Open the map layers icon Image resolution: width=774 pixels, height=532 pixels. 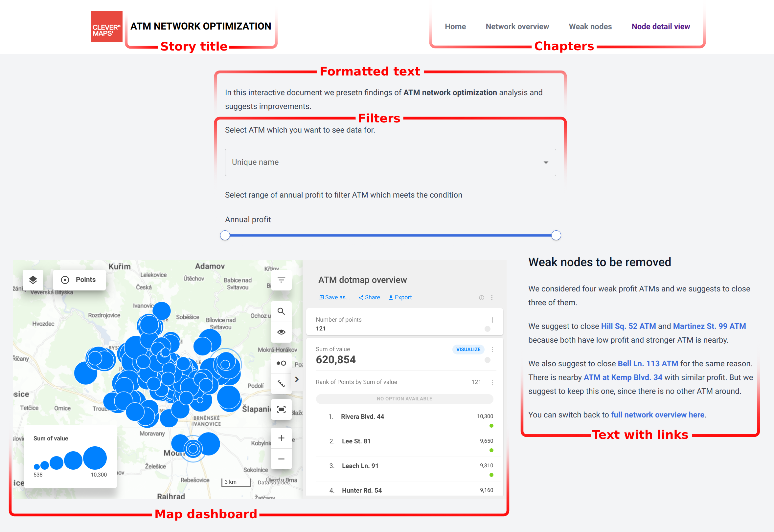[33, 280]
